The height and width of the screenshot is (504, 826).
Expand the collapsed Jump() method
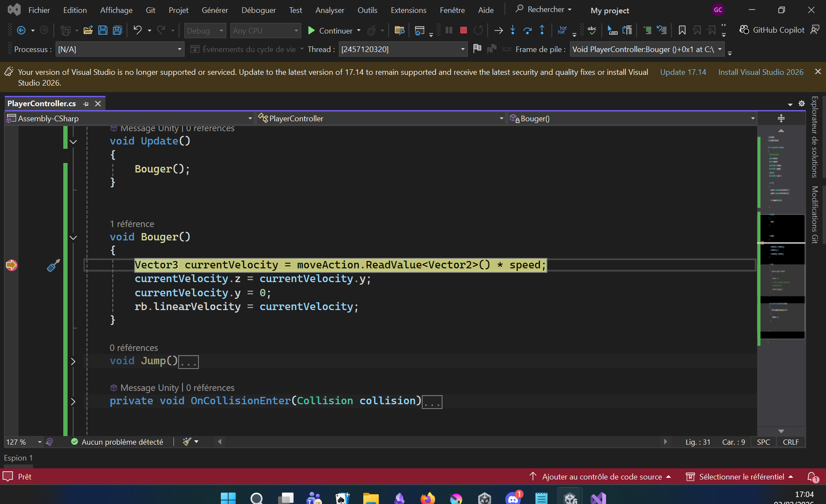[x=73, y=361]
